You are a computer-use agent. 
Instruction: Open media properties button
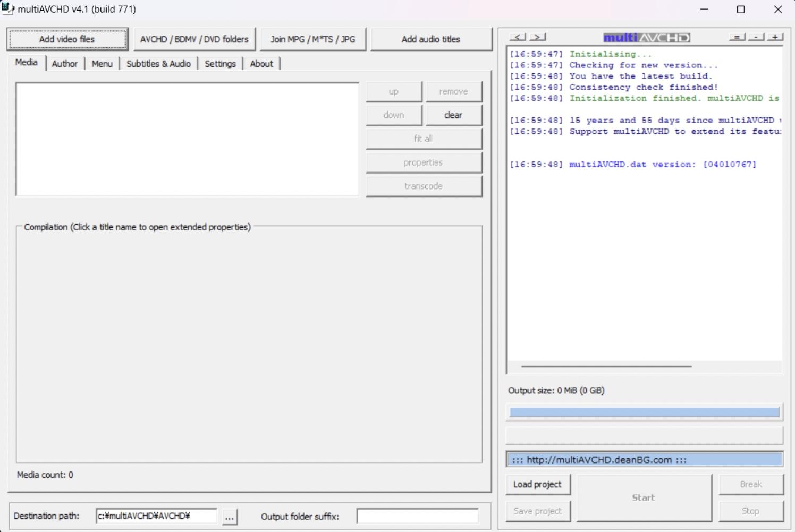424,162
